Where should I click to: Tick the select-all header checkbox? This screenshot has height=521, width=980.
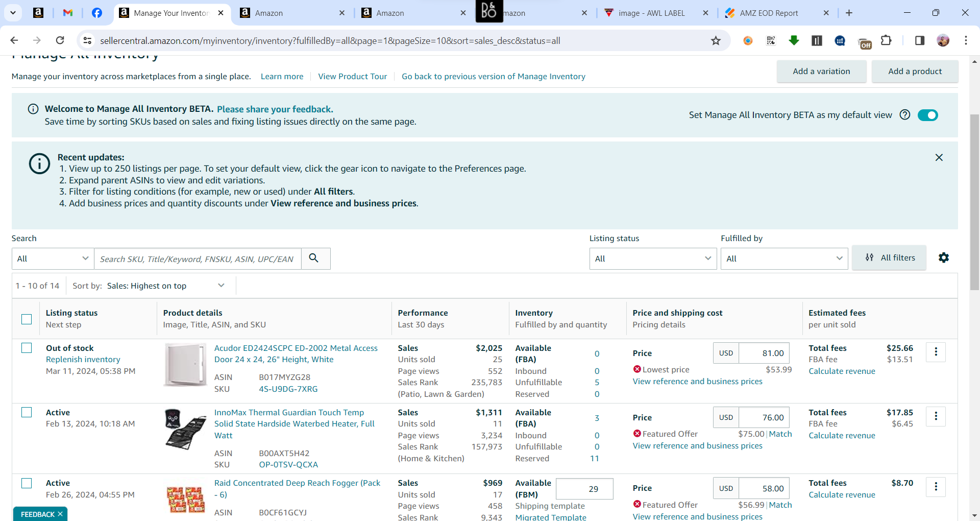[27, 319]
